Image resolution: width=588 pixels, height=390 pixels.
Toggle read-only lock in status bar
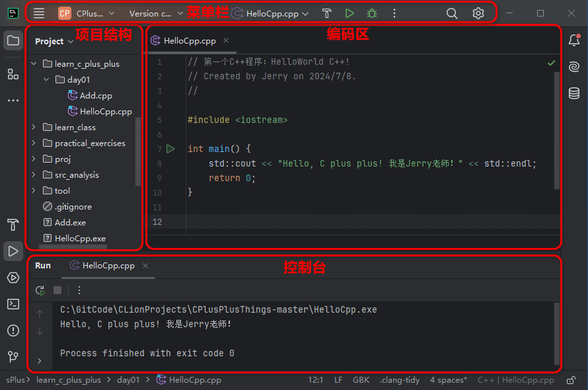[571, 380]
